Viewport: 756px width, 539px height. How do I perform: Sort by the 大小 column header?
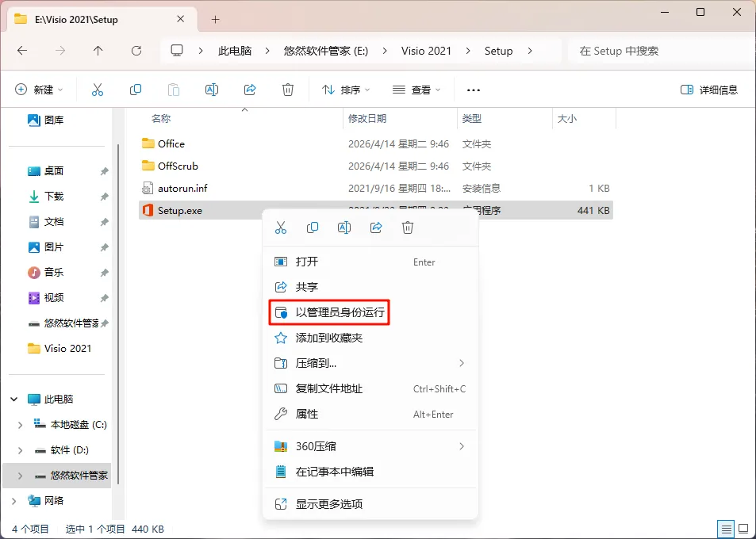[x=567, y=118]
